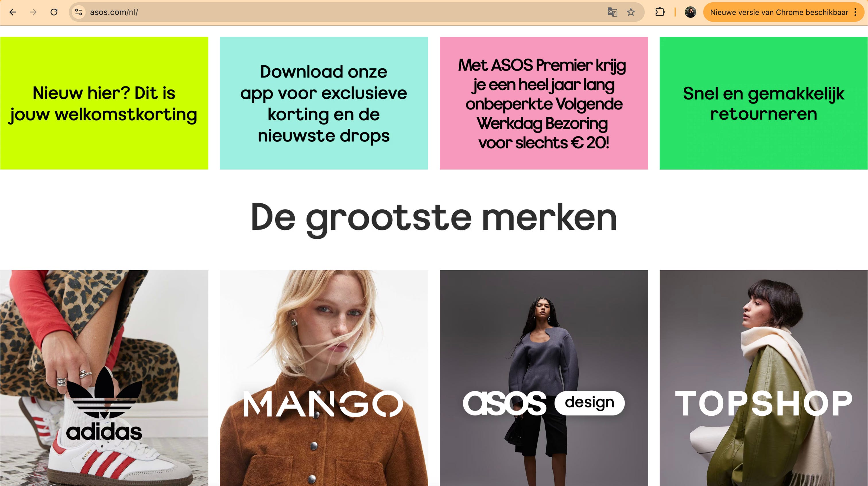The width and height of the screenshot is (868, 486).
Task: Bookmark this page with the star
Action: click(x=631, y=12)
